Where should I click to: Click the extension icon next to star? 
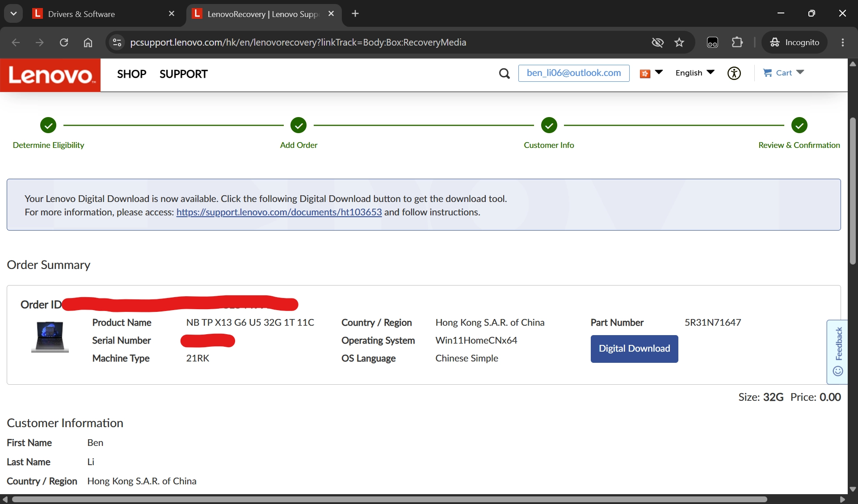point(712,42)
